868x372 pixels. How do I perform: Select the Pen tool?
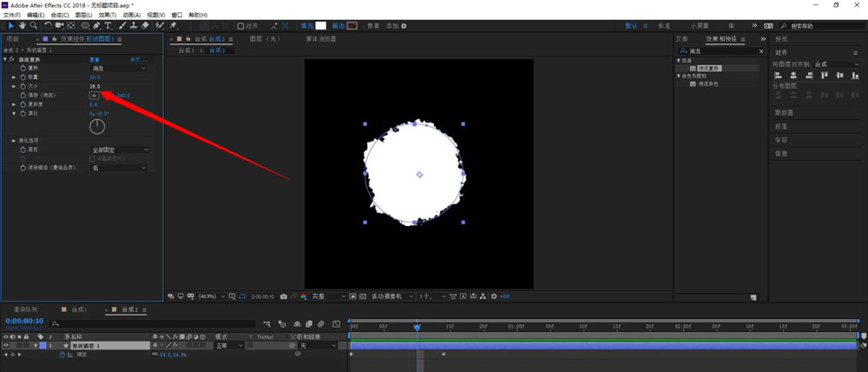pos(96,26)
